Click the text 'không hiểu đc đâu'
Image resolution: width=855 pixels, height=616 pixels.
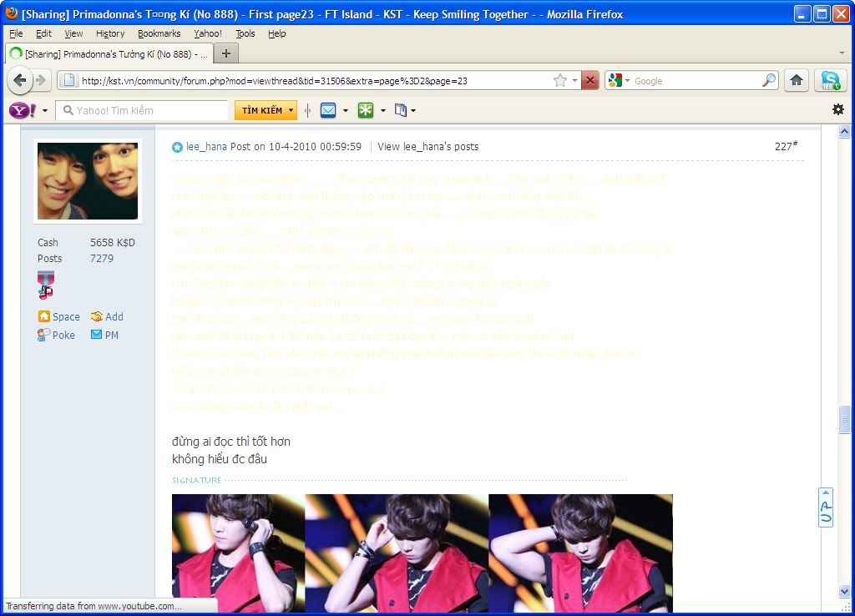(x=220, y=459)
